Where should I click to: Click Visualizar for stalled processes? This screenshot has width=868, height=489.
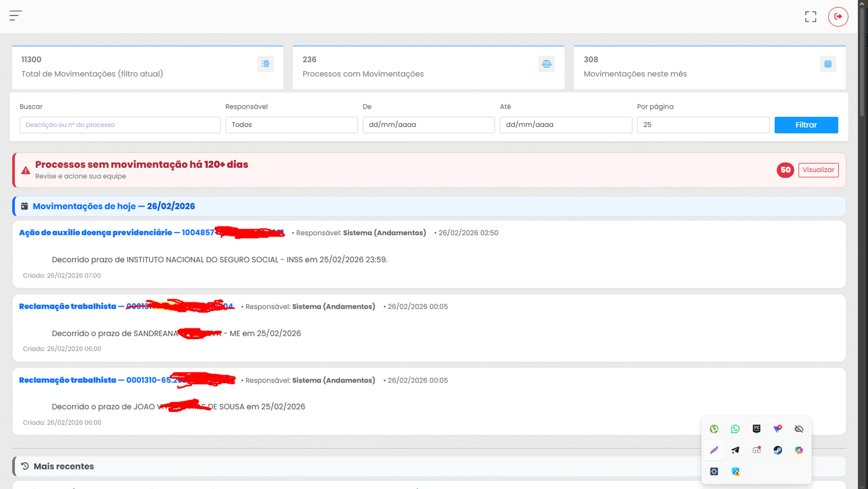pos(818,170)
